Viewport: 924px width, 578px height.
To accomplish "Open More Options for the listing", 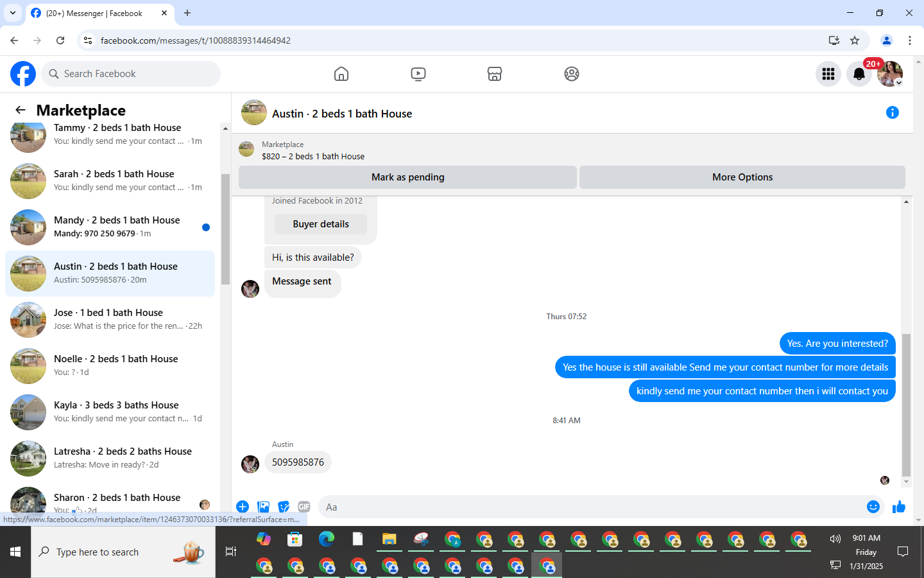I will [x=742, y=177].
